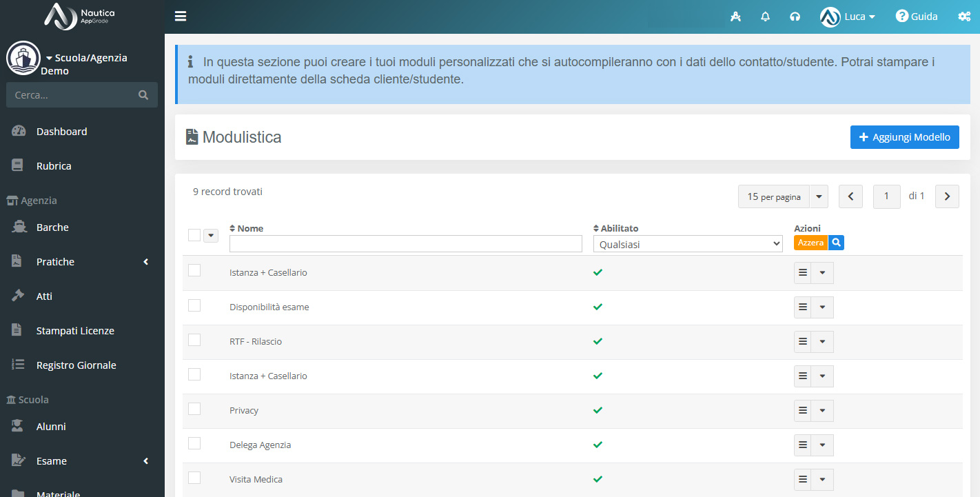980x497 pixels.
Task: Click the headset support icon
Action: click(795, 17)
